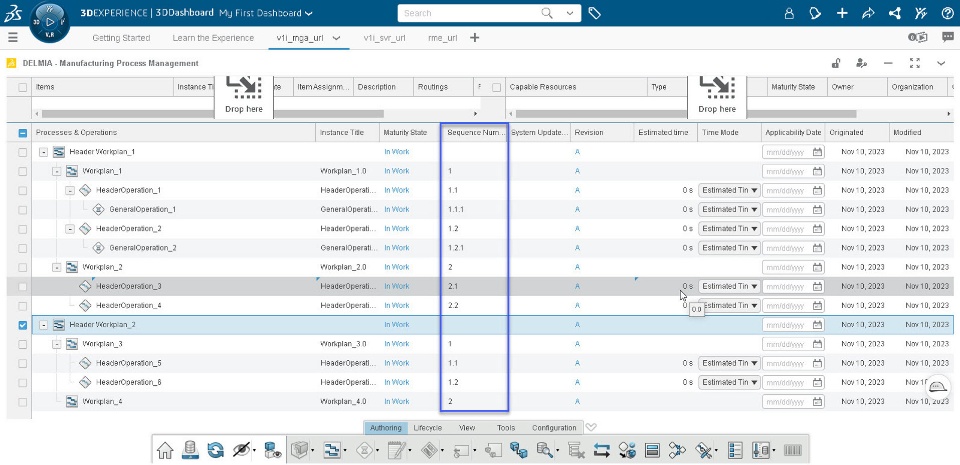
Task: Open notifications bell in top bar
Action: tap(814, 13)
